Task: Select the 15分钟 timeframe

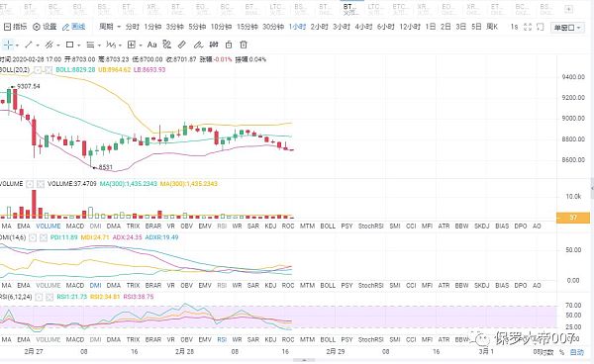Action: click(247, 27)
